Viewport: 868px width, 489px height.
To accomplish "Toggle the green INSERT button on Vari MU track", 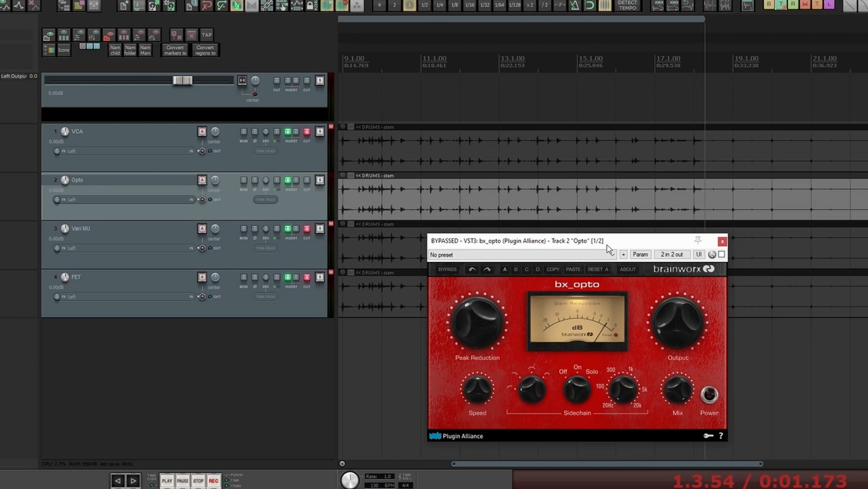I will click(288, 229).
